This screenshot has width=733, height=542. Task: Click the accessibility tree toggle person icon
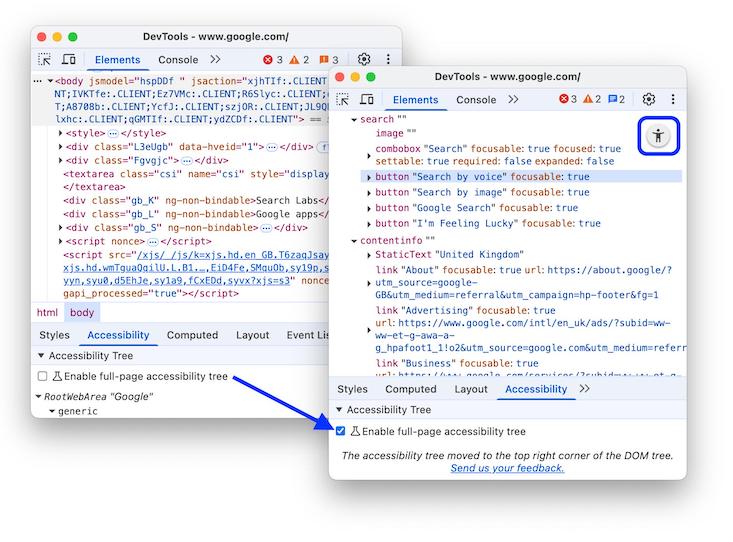[x=658, y=136]
